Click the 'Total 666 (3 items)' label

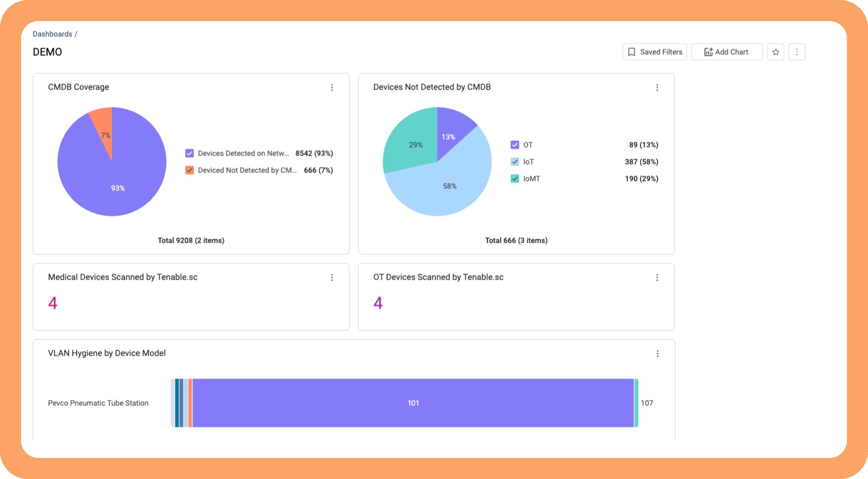click(x=516, y=241)
